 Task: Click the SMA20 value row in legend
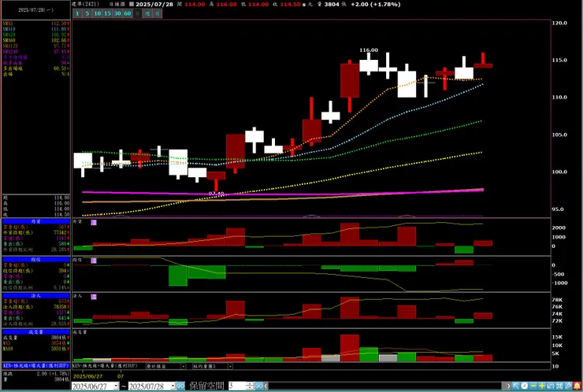tap(35, 35)
